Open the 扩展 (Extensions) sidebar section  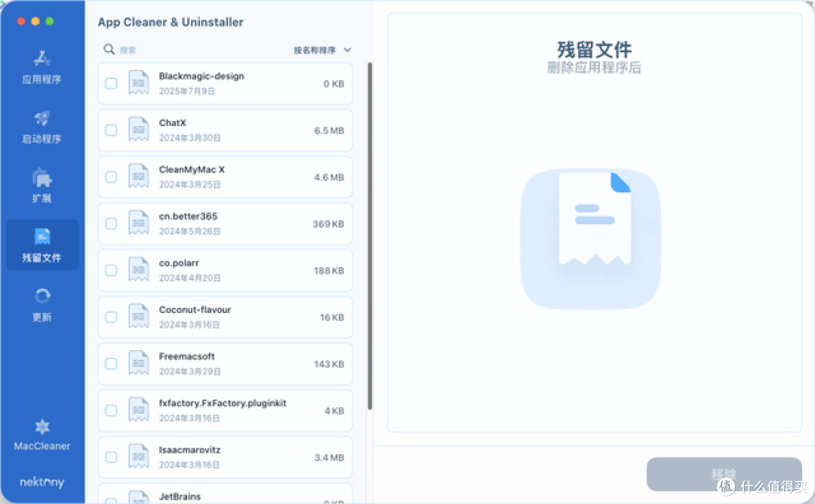[42, 186]
